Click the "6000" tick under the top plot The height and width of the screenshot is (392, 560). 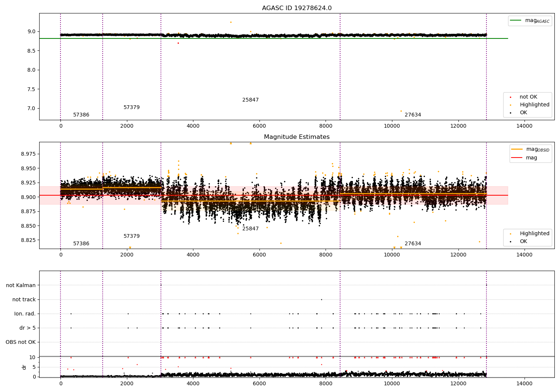coord(259,126)
